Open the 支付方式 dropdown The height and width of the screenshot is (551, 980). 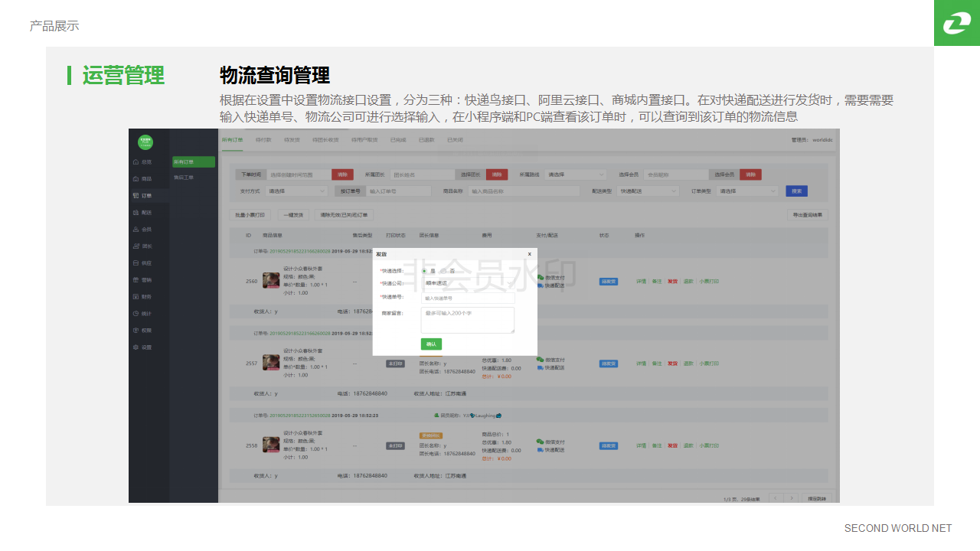(x=296, y=191)
